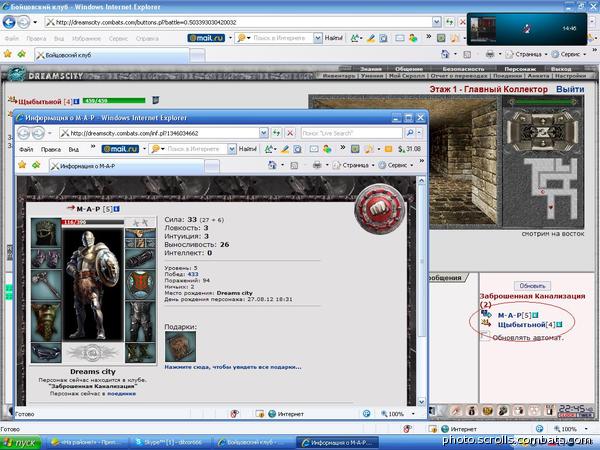Click the 'Информация о М-А-Р' tab in info window
The height and width of the screenshot is (450, 600).
pyautogui.click(x=127, y=166)
